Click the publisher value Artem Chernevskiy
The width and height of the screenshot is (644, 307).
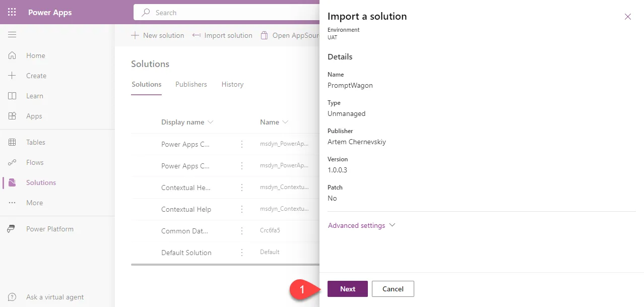[x=357, y=142]
